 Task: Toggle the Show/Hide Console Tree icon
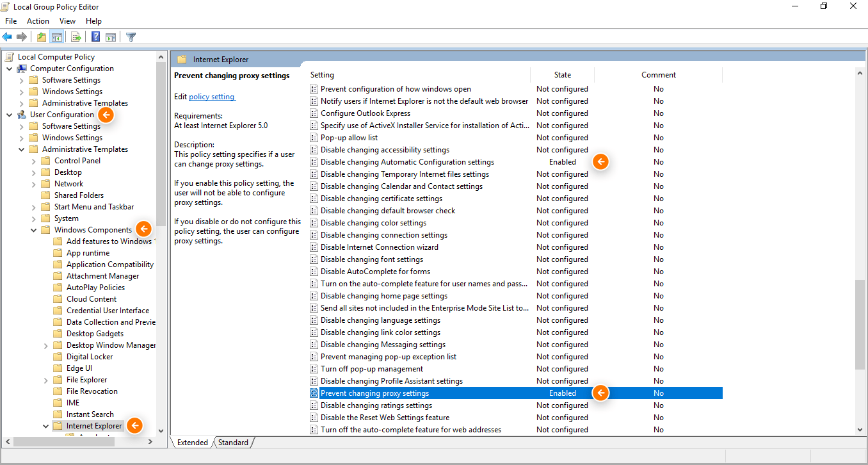pos(56,37)
